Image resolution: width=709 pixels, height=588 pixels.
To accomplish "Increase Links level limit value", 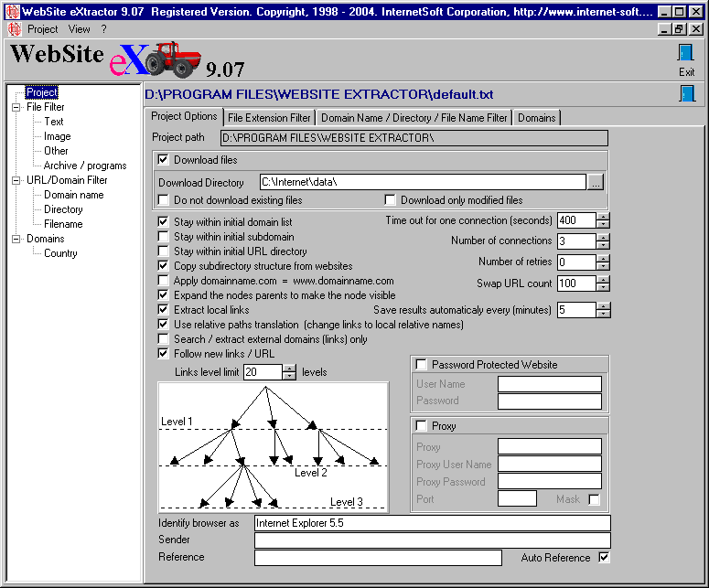I will click(x=289, y=369).
